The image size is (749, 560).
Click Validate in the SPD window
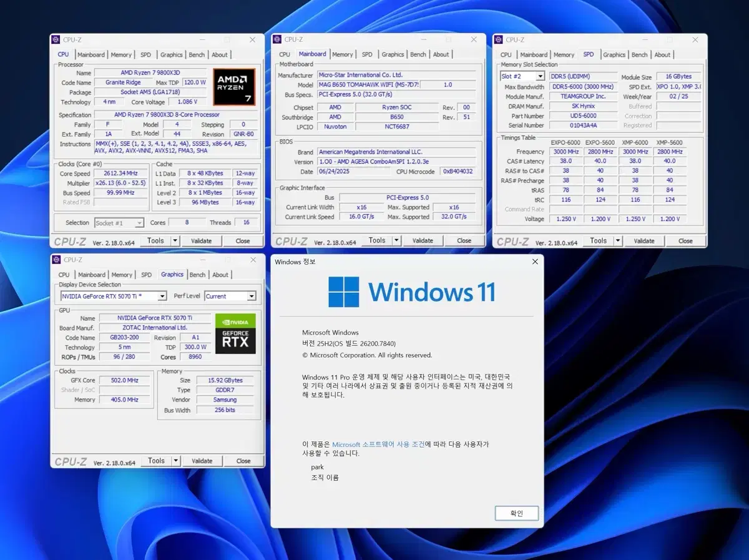click(x=644, y=240)
